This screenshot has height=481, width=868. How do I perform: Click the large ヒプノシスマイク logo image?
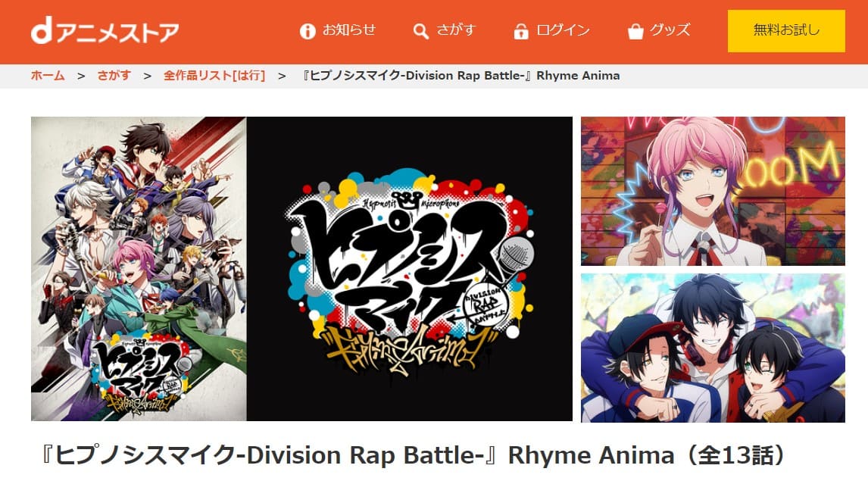click(410, 268)
